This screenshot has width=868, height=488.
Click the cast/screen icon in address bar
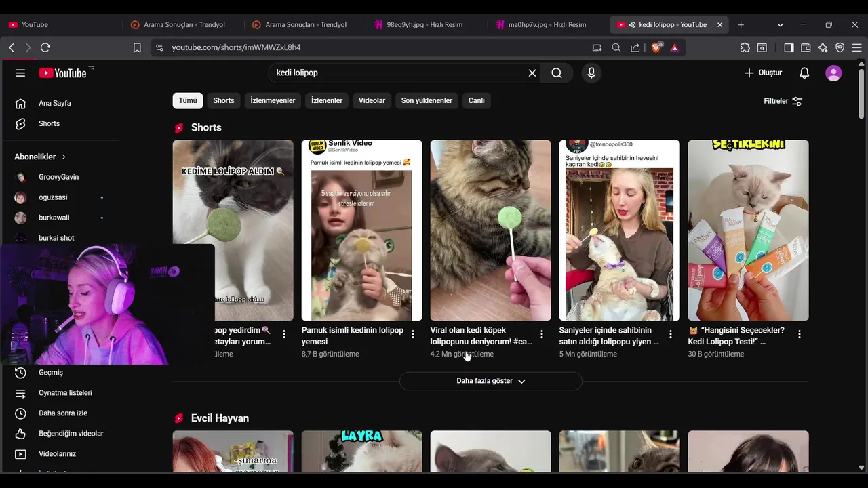pyautogui.click(x=597, y=47)
